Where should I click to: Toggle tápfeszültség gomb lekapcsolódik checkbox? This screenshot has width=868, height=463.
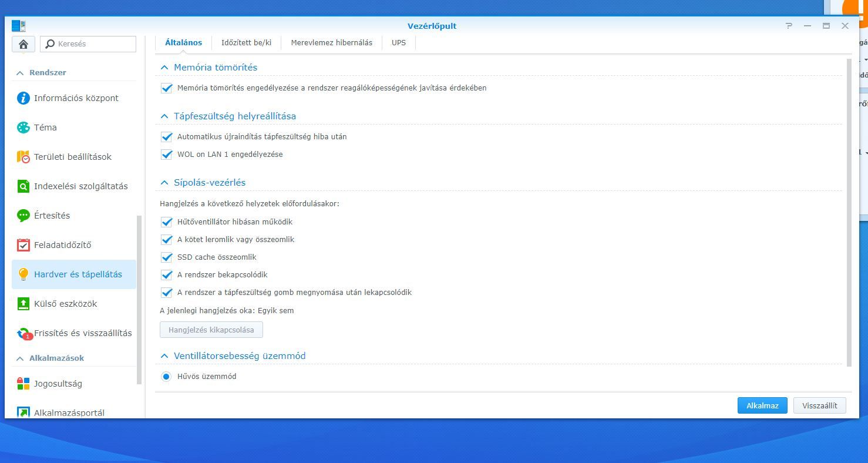point(166,293)
